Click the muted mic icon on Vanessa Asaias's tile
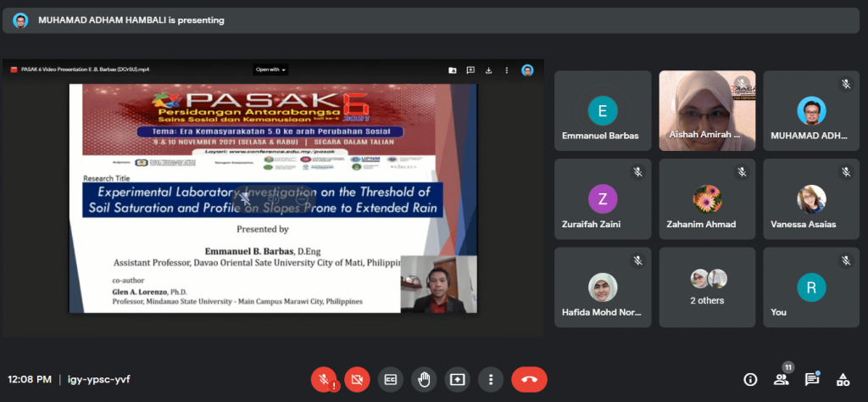The image size is (868, 402). [x=846, y=172]
